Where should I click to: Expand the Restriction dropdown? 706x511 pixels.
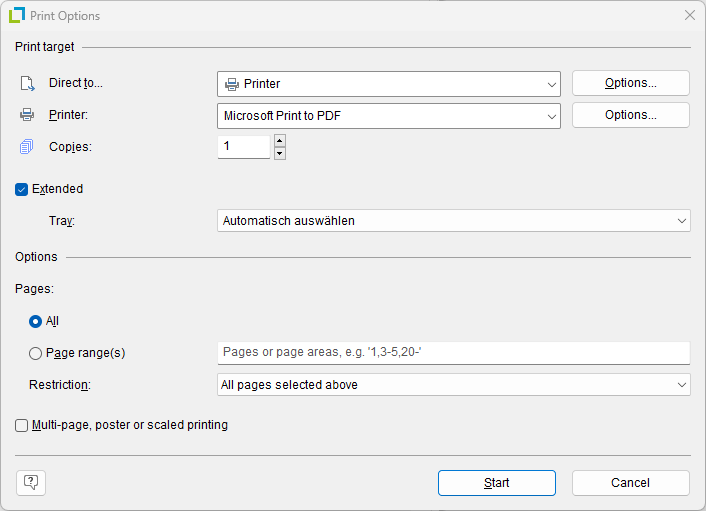[454, 384]
